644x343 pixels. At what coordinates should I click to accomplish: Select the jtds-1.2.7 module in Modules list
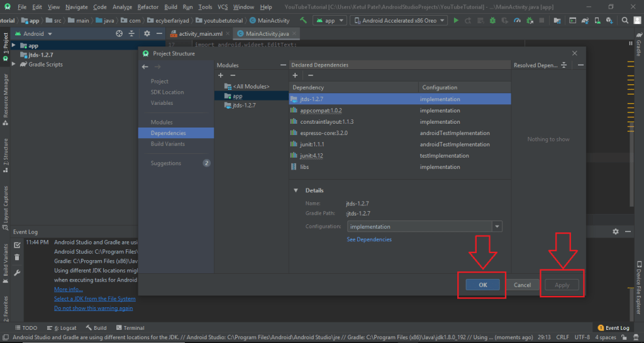tap(244, 106)
